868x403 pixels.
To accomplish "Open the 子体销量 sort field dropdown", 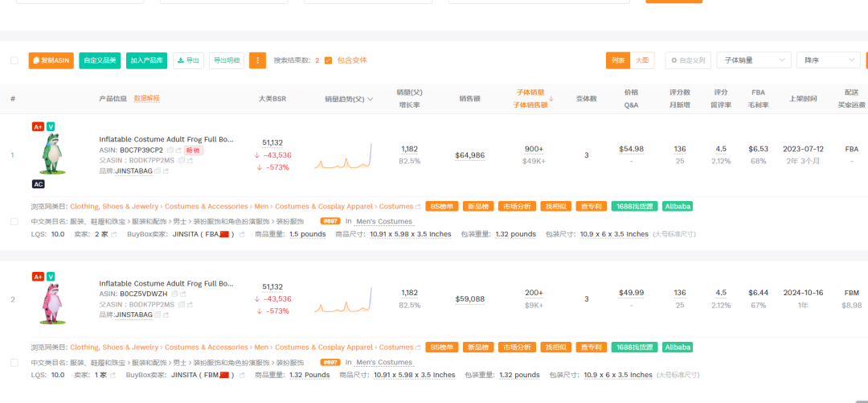I will pyautogui.click(x=753, y=60).
